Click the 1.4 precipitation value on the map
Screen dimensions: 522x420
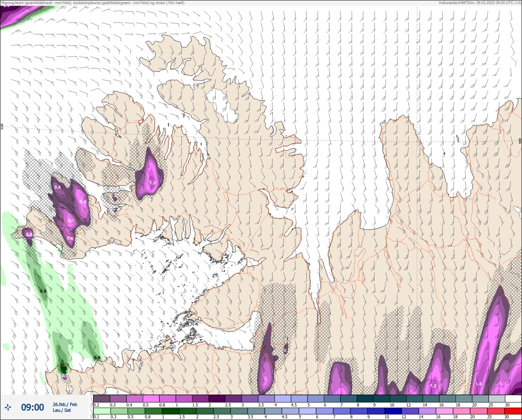[478, 384]
